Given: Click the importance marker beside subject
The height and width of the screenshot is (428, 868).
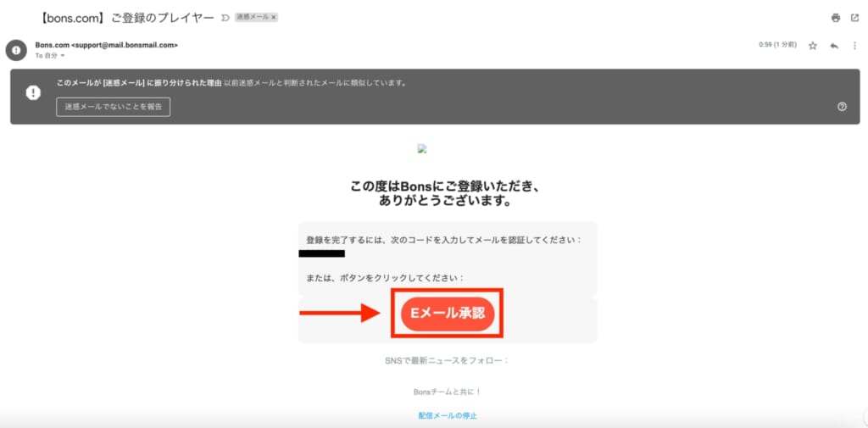Looking at the screenshot, I should (225, 18).
